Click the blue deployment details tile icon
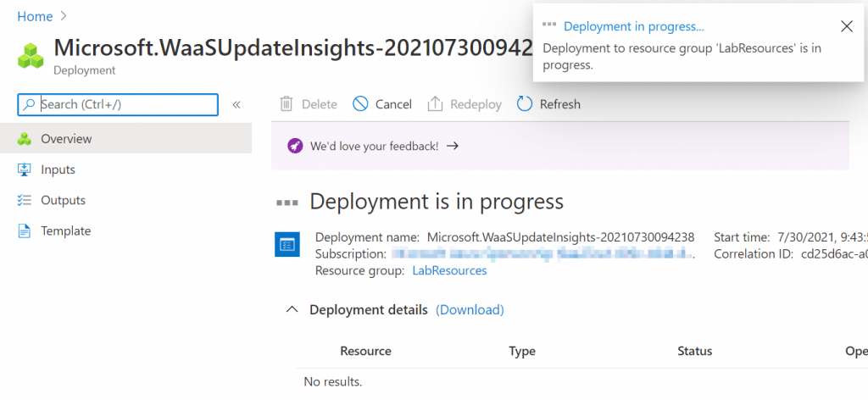 point(287,244)
